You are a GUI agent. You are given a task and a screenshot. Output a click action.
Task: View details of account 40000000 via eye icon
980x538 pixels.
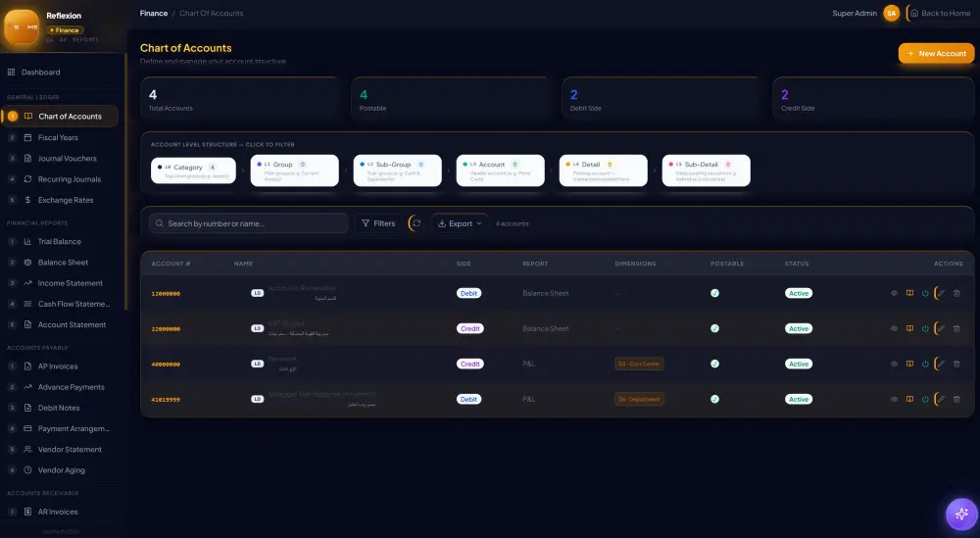(x=894, y=364)
